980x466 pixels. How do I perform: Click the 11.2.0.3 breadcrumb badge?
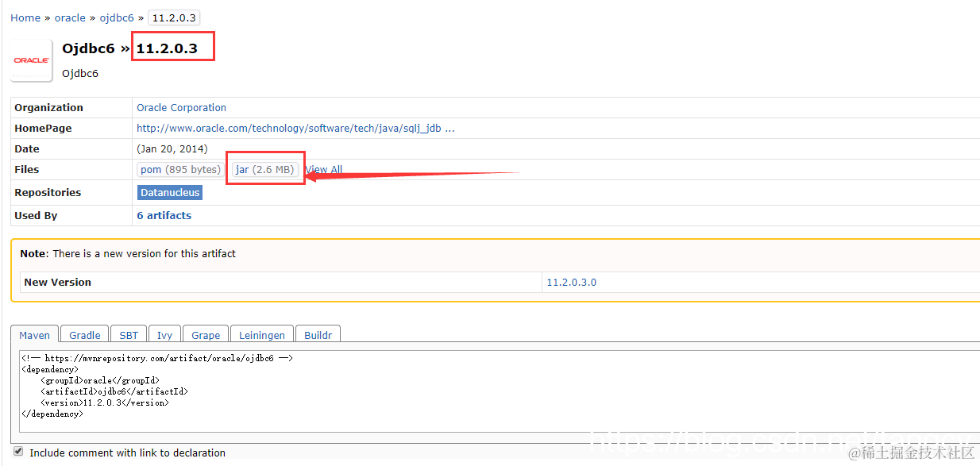pos(173,17)
